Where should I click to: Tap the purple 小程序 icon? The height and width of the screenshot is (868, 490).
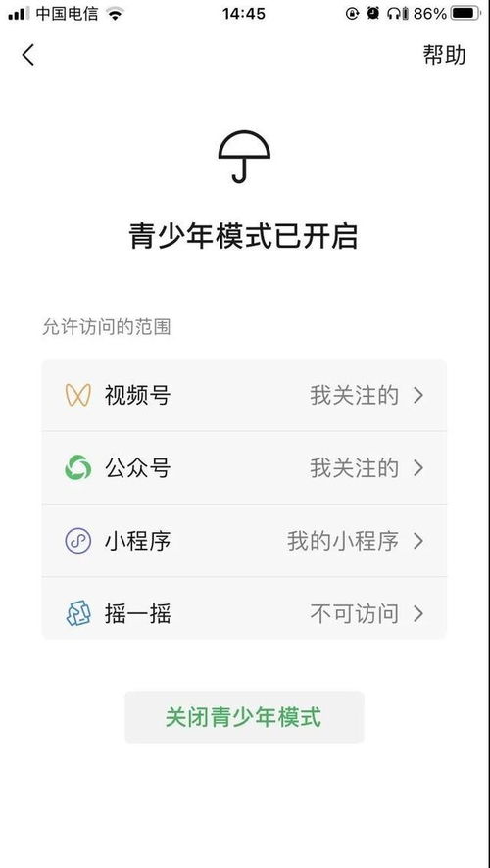pyautogui.click(x=77, y=541)
